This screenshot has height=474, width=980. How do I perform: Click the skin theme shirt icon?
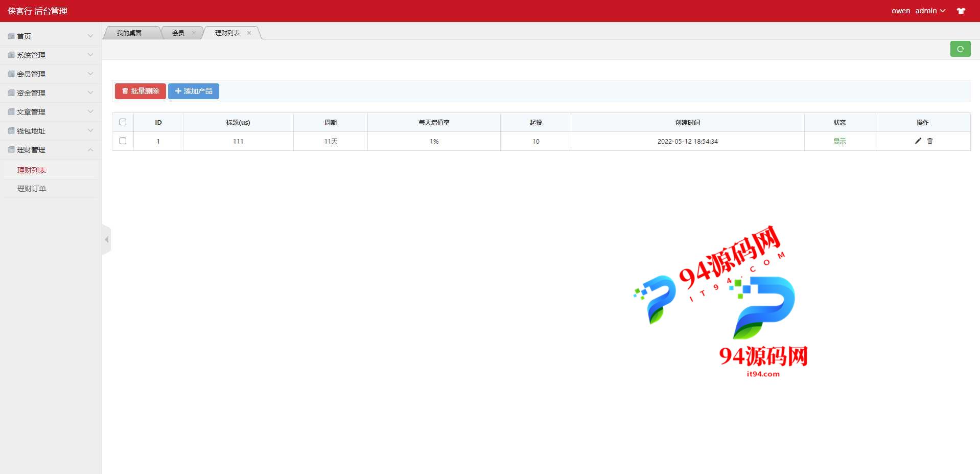[x=961, y=11]
